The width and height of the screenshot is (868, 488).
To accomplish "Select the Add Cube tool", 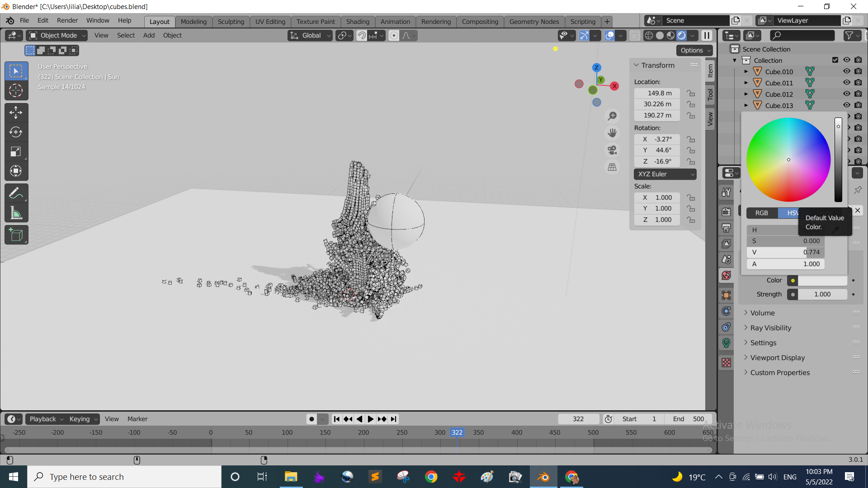I will tap(16, 235).
